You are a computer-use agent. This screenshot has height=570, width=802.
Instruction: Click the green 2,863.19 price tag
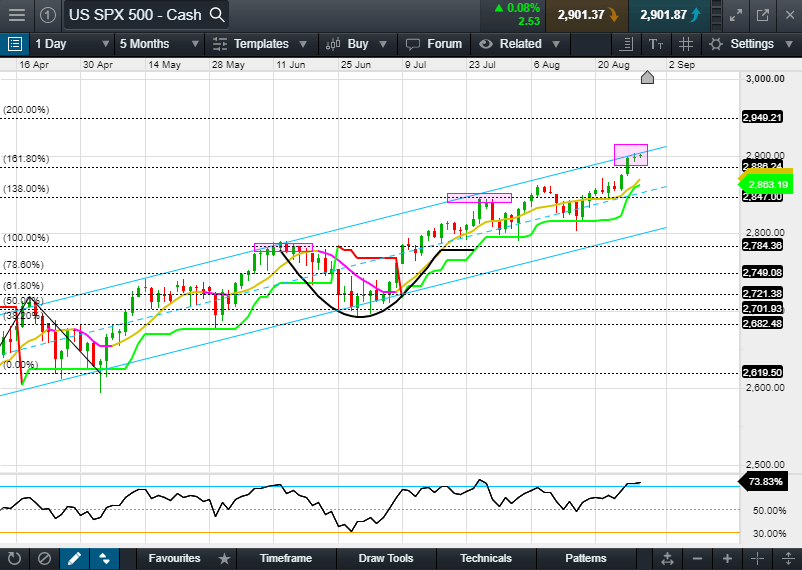pos(766,185)
